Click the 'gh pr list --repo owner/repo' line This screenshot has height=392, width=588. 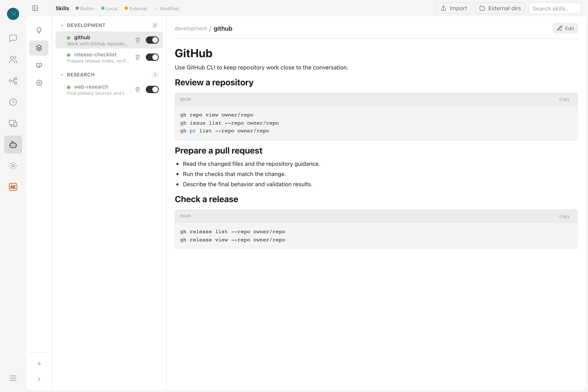225,131
